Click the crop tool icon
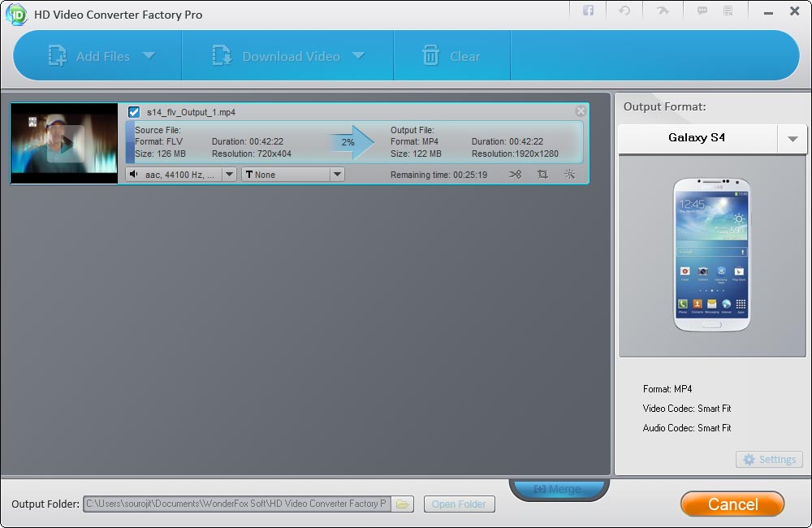 pyautogui.click(x=542, y=174)
